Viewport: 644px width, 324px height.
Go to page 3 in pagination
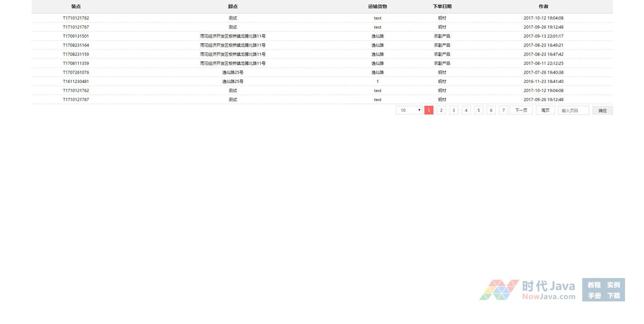(x=454, y=110)
